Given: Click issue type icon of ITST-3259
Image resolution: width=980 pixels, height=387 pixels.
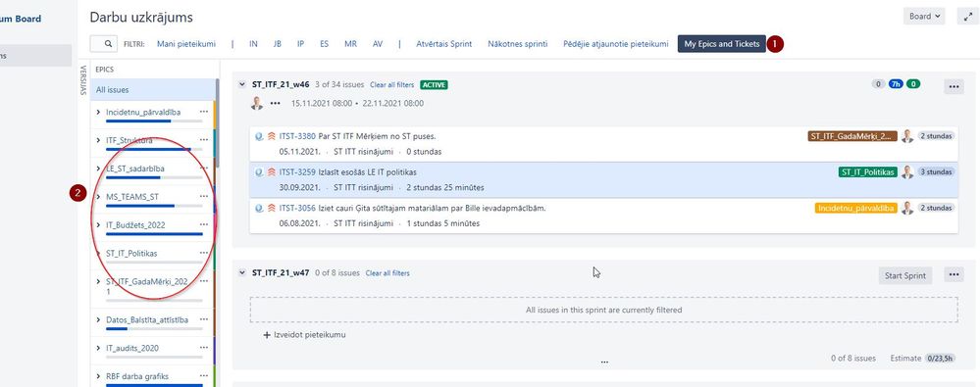Looking at the screenshot, I should [x=259, y=172].
